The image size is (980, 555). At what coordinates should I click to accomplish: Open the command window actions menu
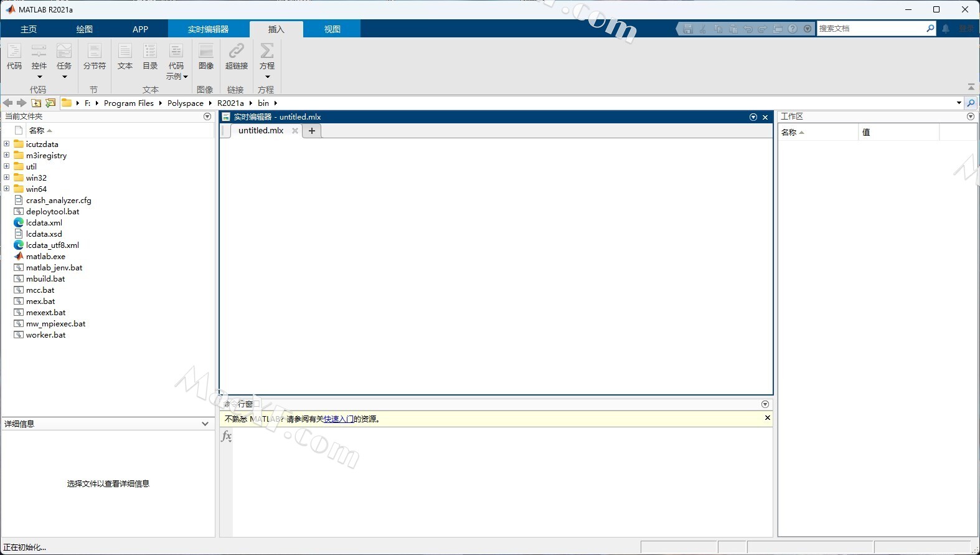(765, 404)
